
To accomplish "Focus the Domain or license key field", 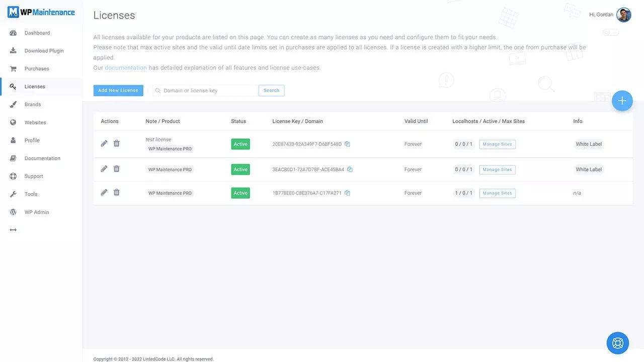I will tap(207, 90).
